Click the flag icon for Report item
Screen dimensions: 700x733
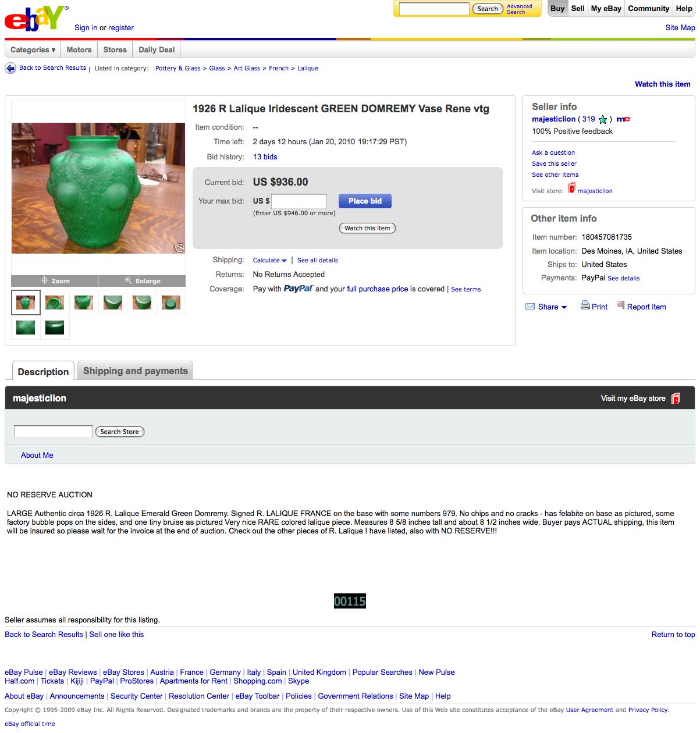[621, 305]
